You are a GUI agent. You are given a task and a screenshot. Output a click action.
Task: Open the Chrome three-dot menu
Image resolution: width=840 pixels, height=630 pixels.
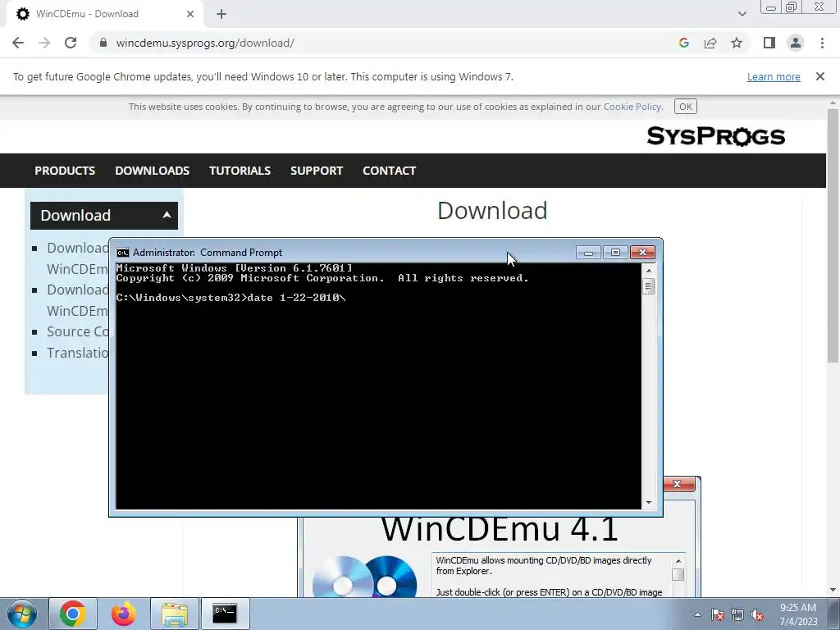click(x=822, y=43)
